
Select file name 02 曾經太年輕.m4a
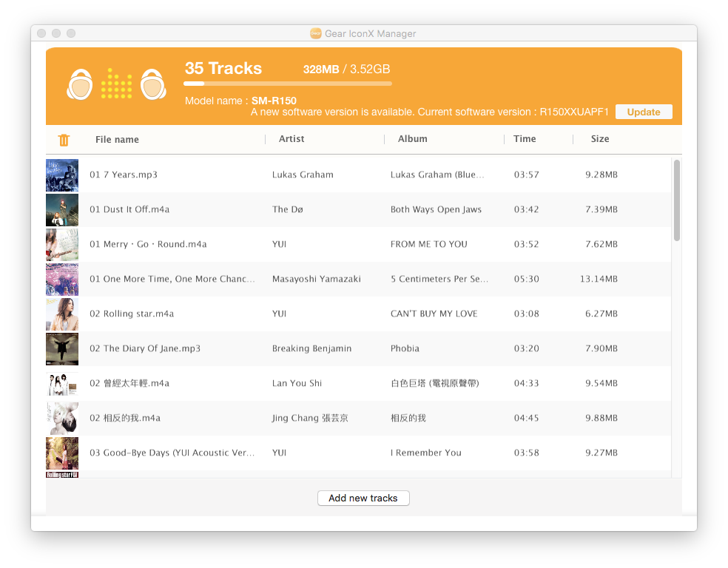coord(129,383)
